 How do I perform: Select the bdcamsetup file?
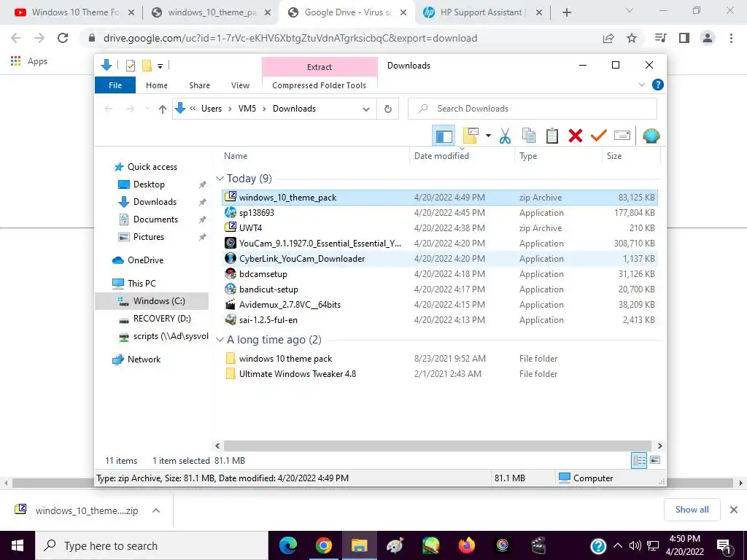coord(440,274)
